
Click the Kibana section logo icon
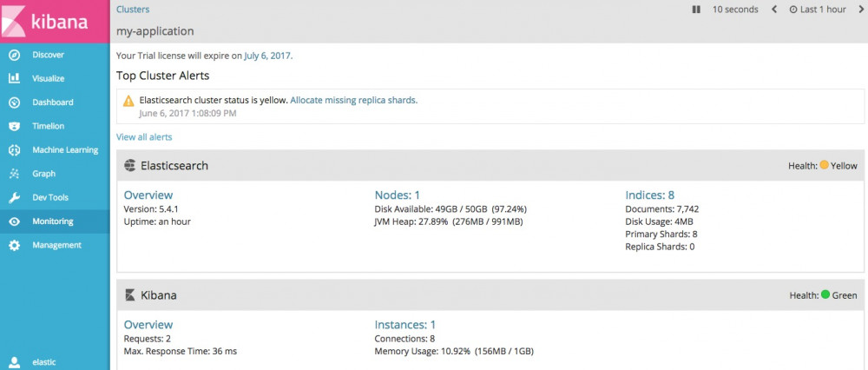pos(130,295)
